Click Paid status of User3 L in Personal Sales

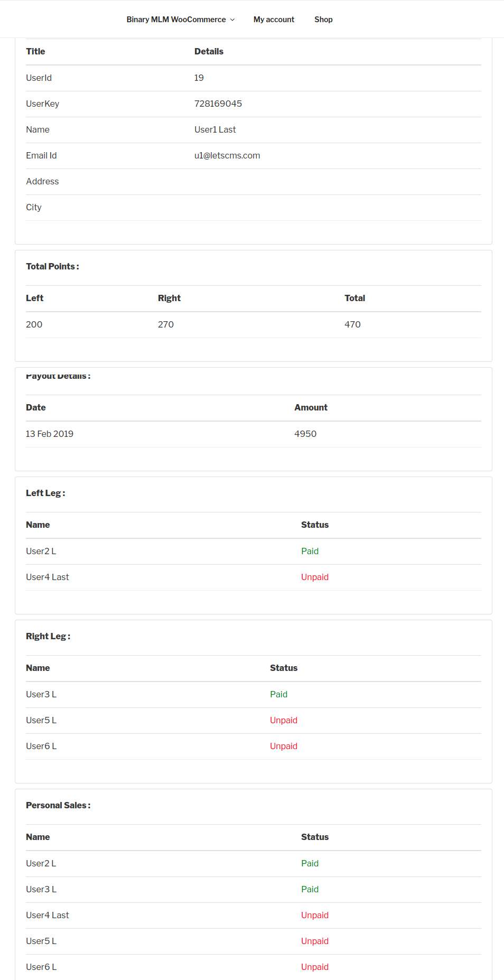pos(310,889)
